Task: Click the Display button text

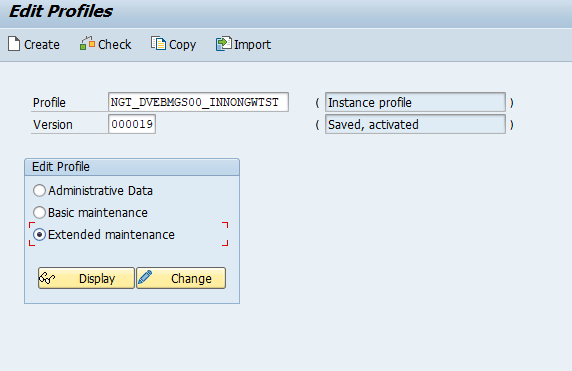Action: click(x=97, y=279)
